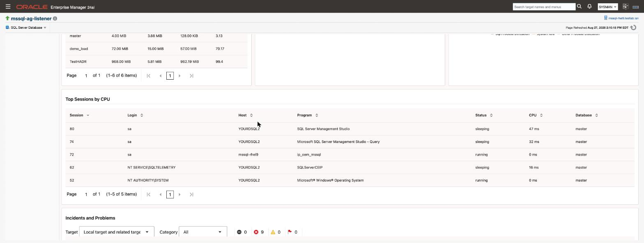Click the 16 ms CPU value
Viewport: 644px width, 243px height.
coord(534,167)
